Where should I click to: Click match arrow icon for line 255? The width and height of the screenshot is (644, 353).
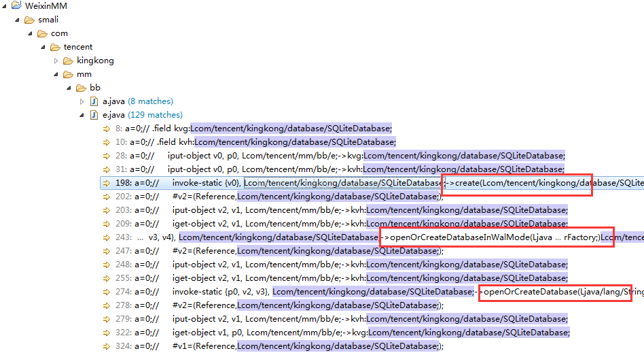[x=107, y=278]
